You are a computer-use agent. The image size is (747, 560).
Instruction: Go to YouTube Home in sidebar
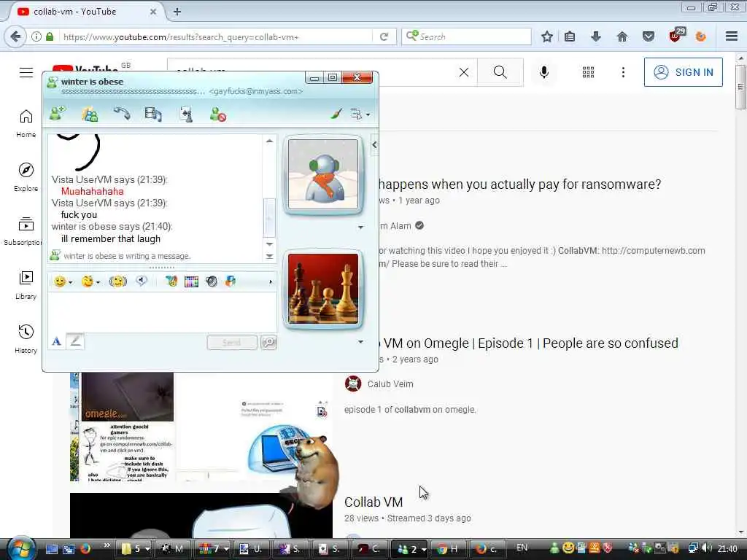[26, 123]
